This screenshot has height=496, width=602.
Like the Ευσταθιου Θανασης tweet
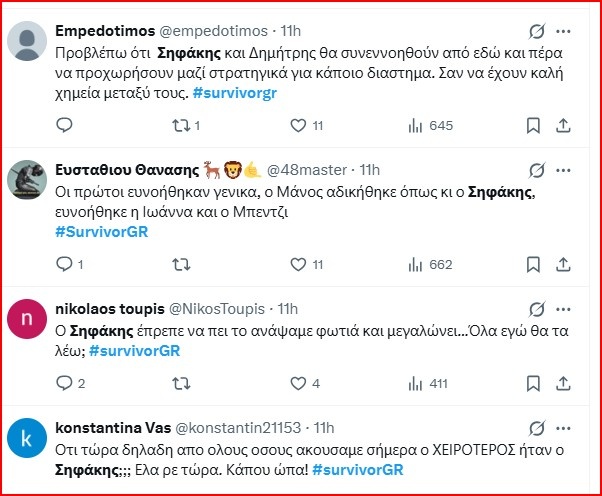coord(297,264)
